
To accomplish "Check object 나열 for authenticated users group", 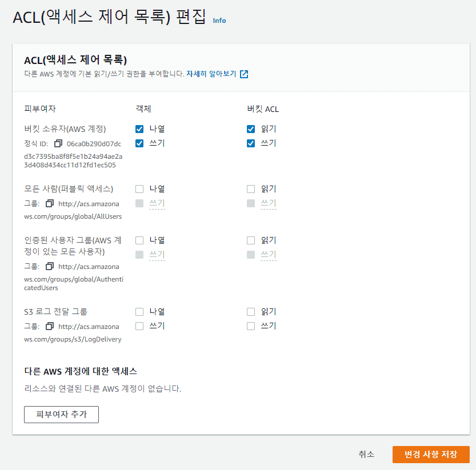I will (139, 240).
